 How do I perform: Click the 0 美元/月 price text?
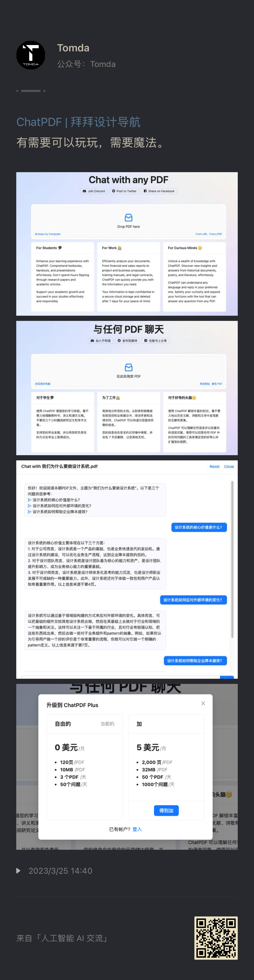tap(69, 748)
